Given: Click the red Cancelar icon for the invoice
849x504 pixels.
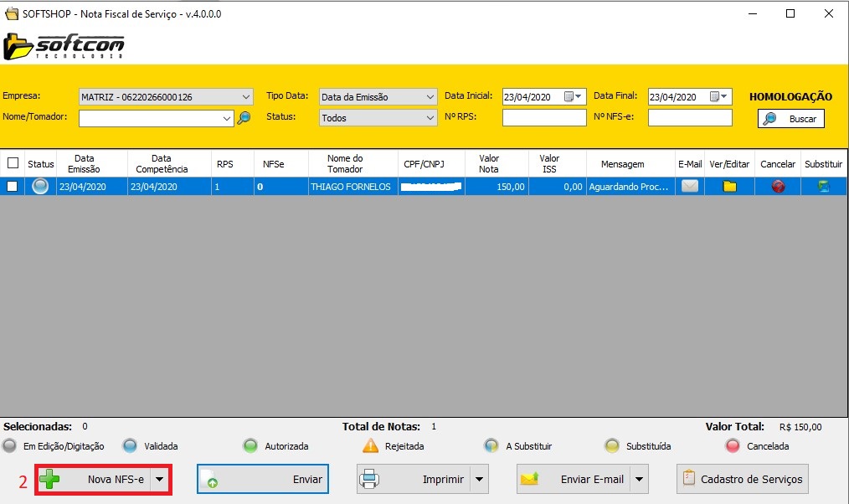Looking at the screenshot, I should coord(778,187).
